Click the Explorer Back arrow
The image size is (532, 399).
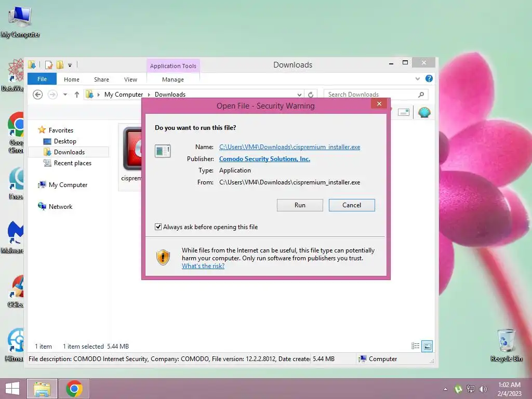click(x=37, y=95)
